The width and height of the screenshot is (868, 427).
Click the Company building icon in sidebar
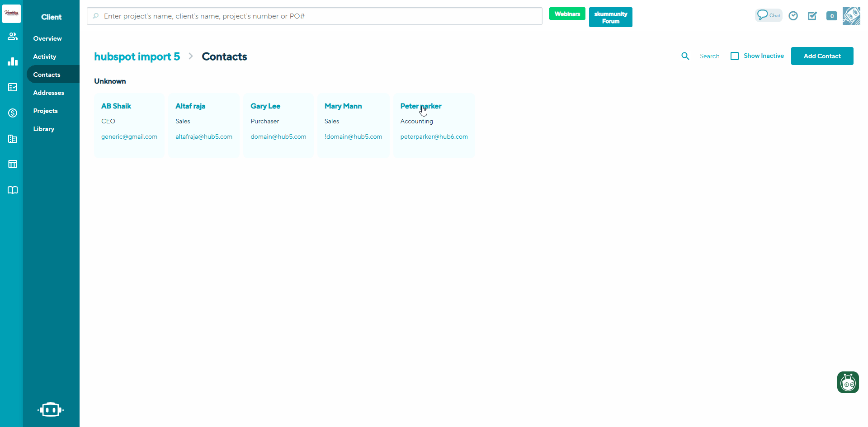[12, 139]
